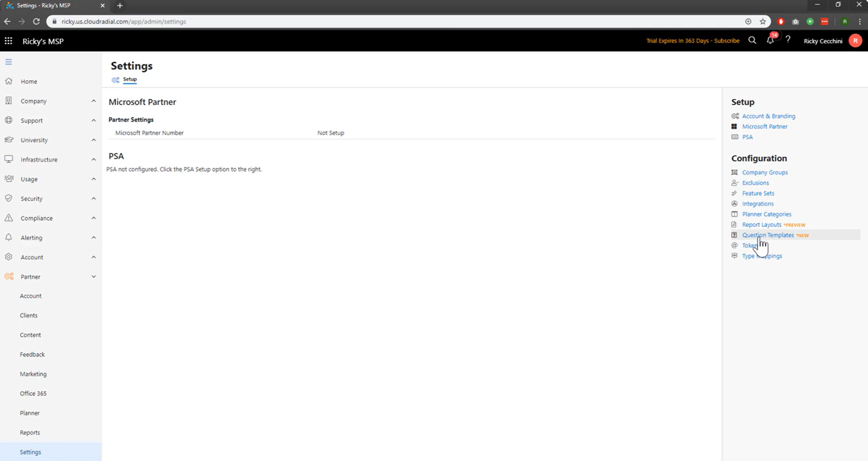Open Reports under Partner menu

pos(30,433)
